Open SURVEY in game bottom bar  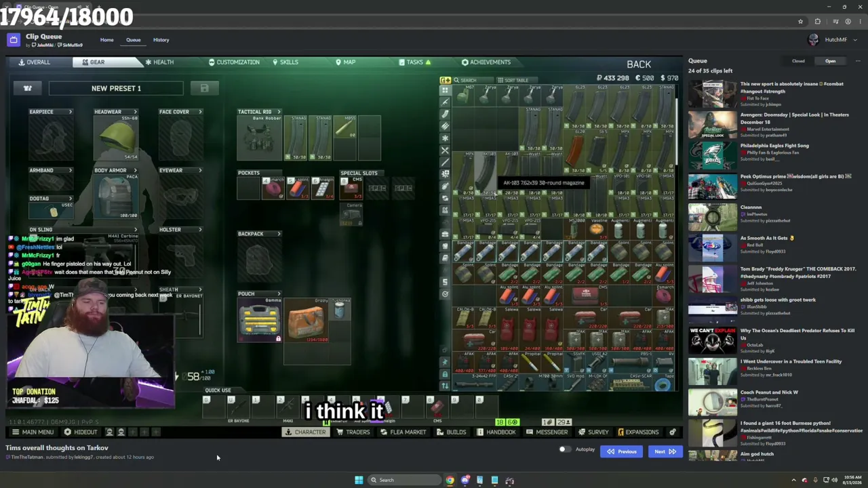595,432
